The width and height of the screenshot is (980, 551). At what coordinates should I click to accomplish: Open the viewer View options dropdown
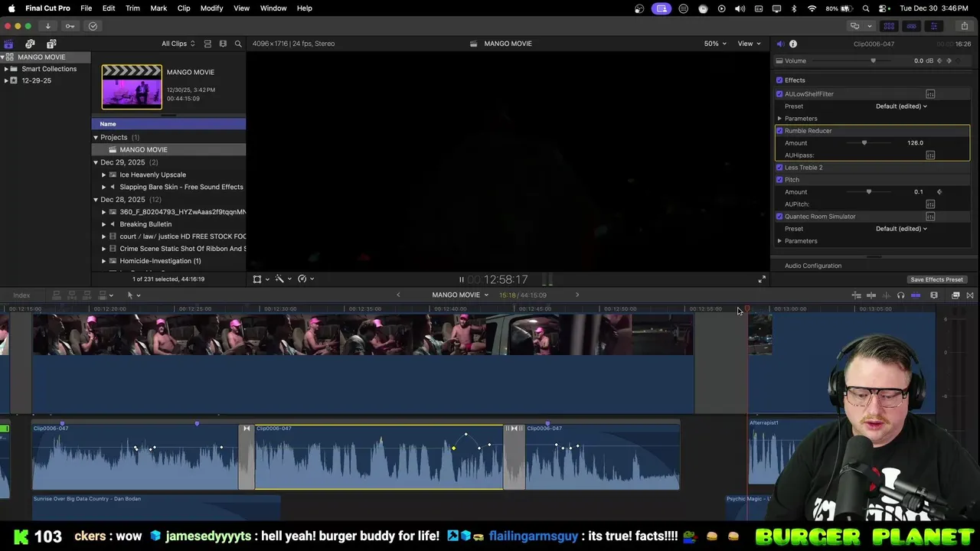749,44
